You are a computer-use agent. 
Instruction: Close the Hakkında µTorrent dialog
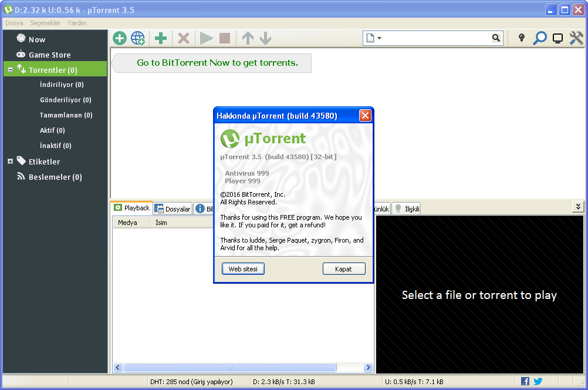pos(365,116)
